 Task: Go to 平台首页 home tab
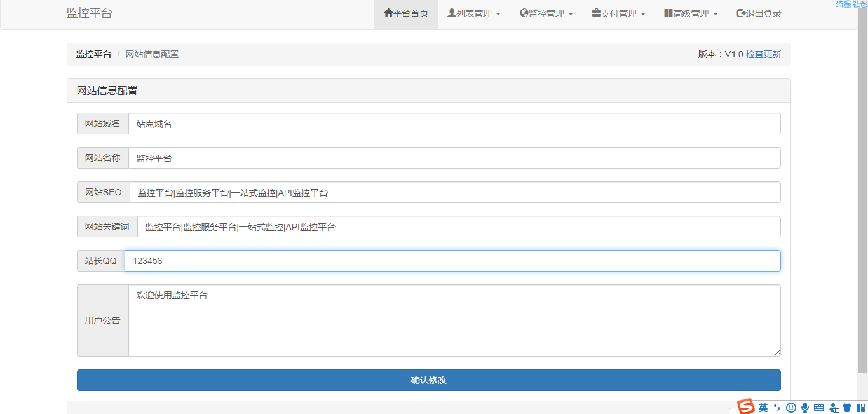406,13
